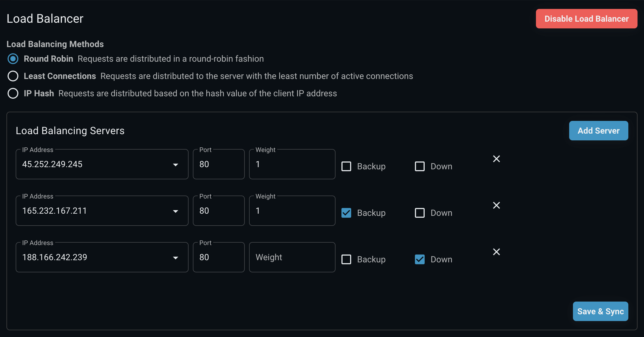The height and width of the screenshot is (337, 644).
Task: Click the Add Server button
Action: pyautogui.click(x=598, y=131)
